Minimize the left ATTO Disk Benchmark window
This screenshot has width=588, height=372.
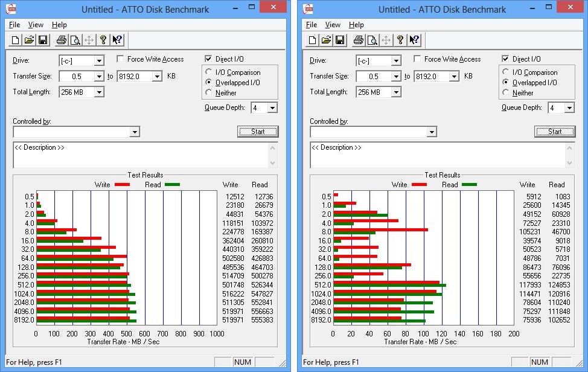235,8
